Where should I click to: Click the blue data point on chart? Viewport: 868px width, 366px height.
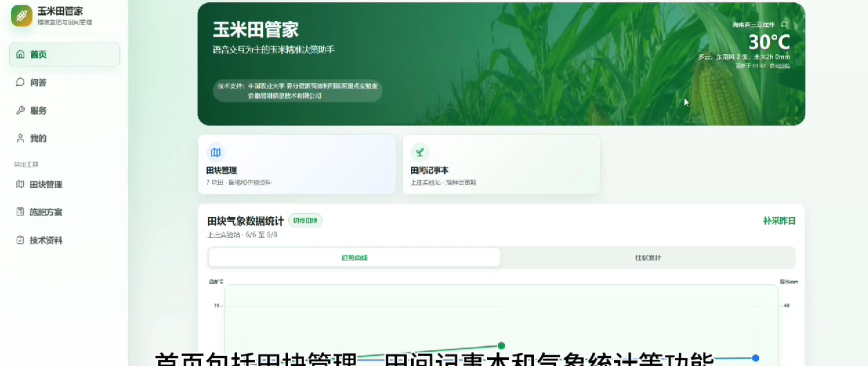[756, 358]
